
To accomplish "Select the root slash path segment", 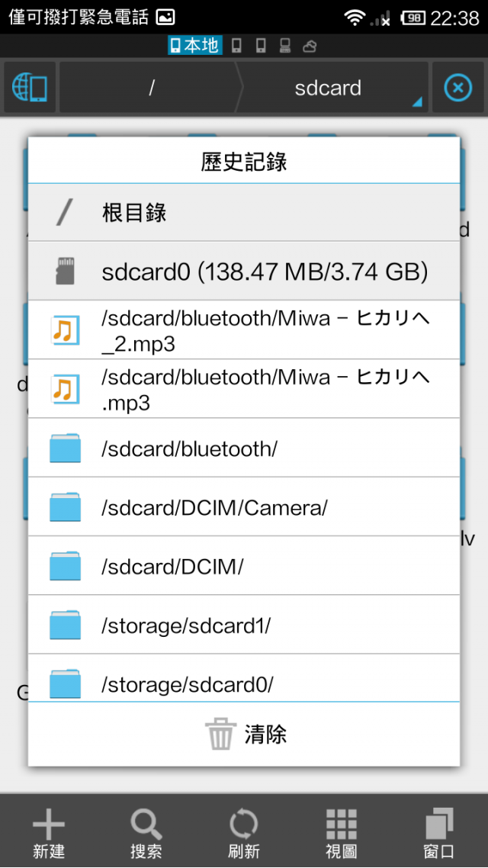I will point(151,88).
